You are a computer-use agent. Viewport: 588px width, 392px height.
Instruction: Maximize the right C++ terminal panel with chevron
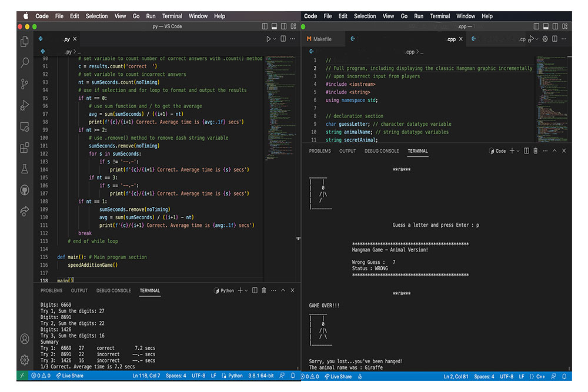tap(554, 151)
